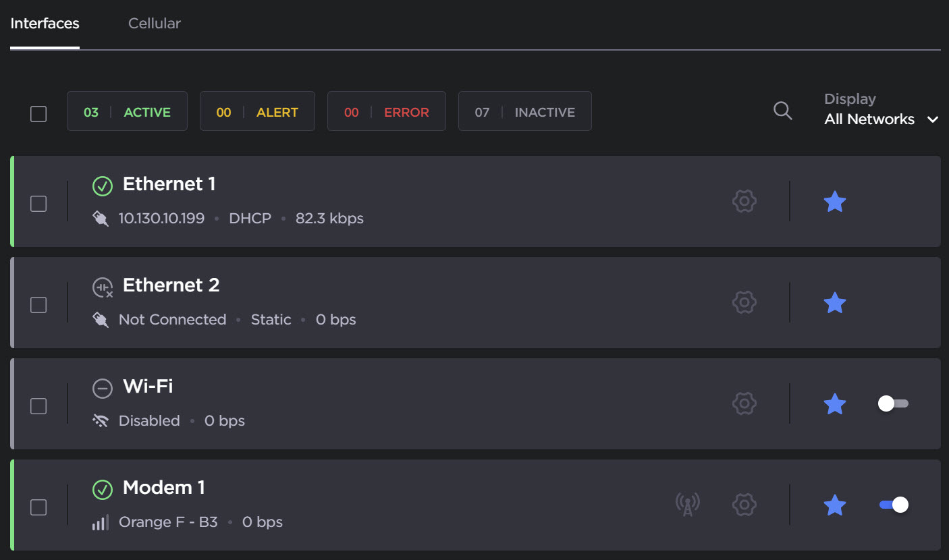Viewport: 949px width, 560px height.
Task: Open Ethernet 2 settings gear
Action: 744,302
